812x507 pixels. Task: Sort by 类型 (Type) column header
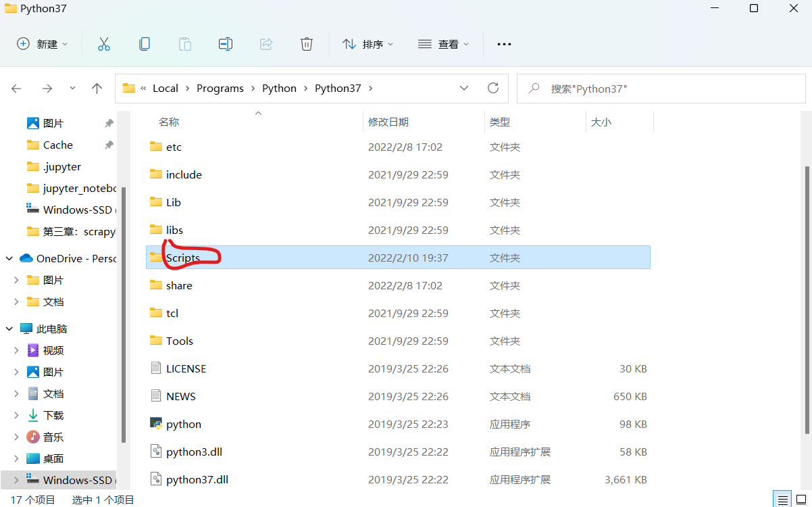click(x=500, y=122)
